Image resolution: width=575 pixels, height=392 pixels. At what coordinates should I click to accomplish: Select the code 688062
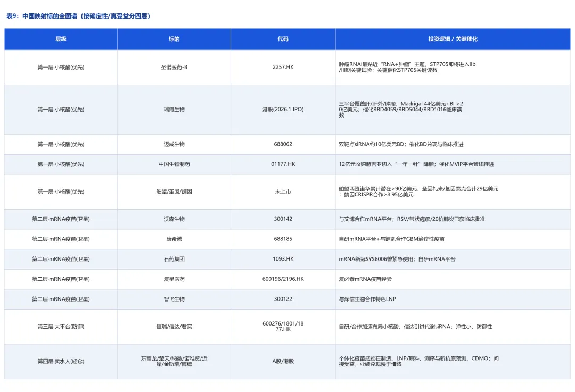(x=283, y=144)
